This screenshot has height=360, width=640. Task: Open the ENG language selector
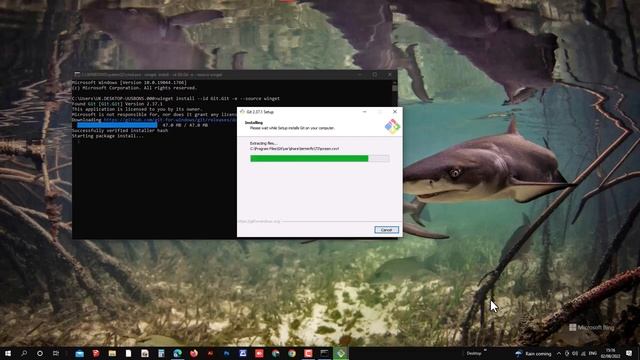[593, 353]
